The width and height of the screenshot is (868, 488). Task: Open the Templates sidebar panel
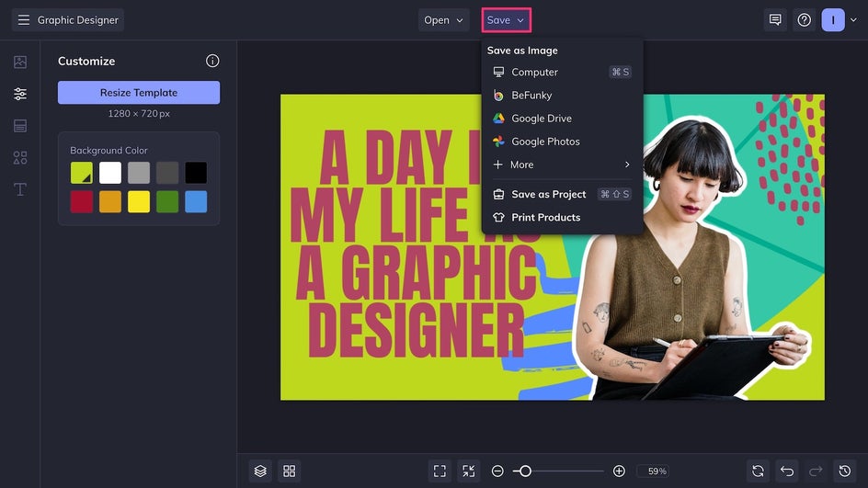tap(20, 126)
